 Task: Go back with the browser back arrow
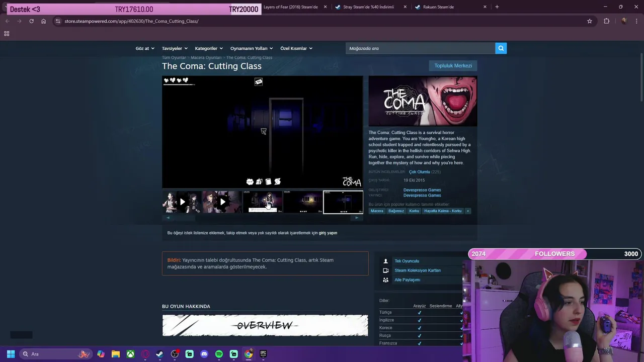click(x=7, y=21)
